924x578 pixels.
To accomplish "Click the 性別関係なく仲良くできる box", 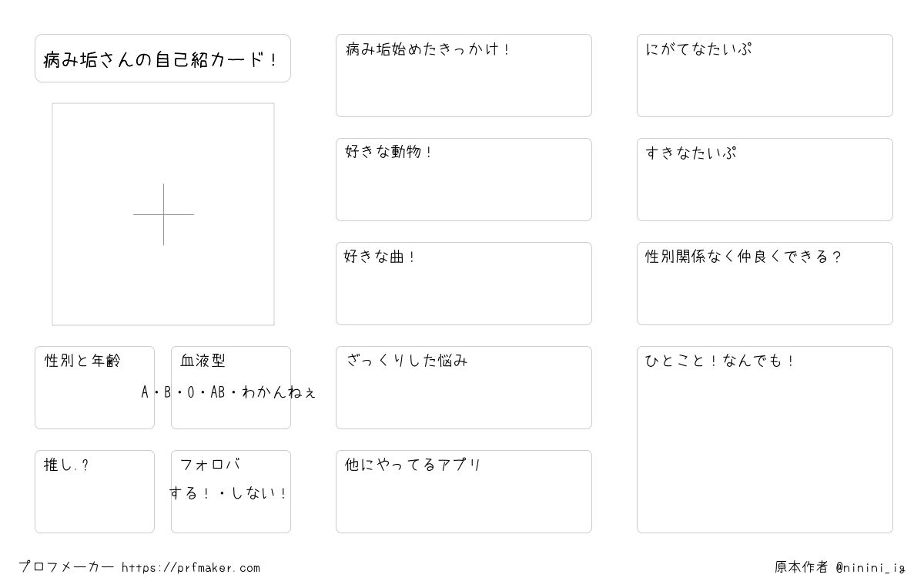I will coord(765,284).
